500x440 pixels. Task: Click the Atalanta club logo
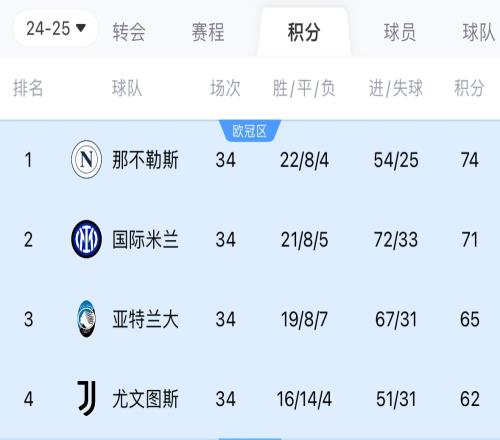tap(86, 319)
